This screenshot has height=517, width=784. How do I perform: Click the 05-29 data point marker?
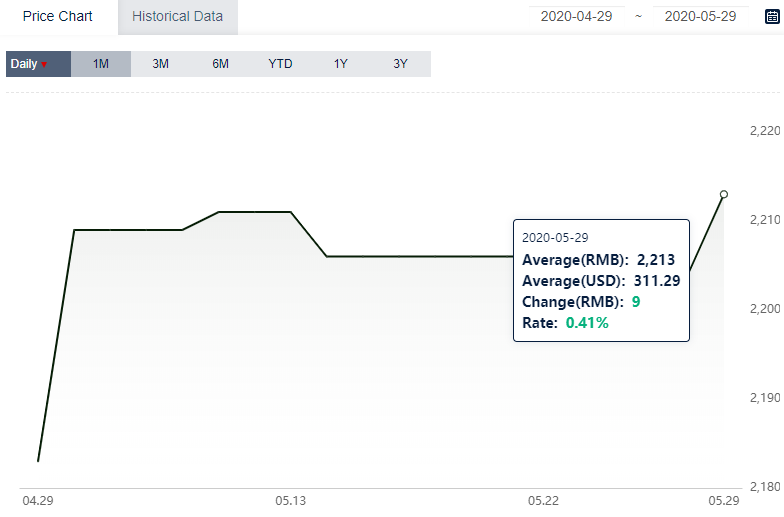724,194
